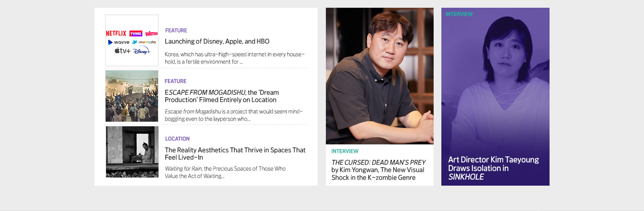Click the Apple TV+ logo
The width and height of the screenshot is (644, 211).
[122, 51]
